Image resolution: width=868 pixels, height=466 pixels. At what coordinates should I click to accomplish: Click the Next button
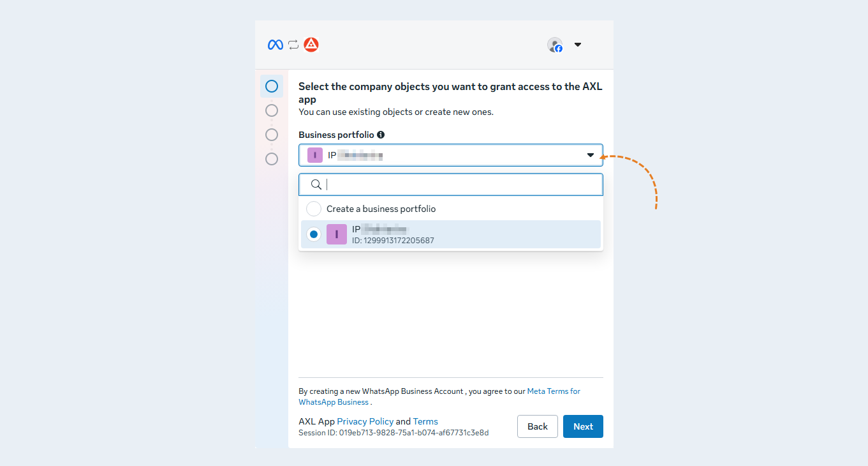[583, 426]
